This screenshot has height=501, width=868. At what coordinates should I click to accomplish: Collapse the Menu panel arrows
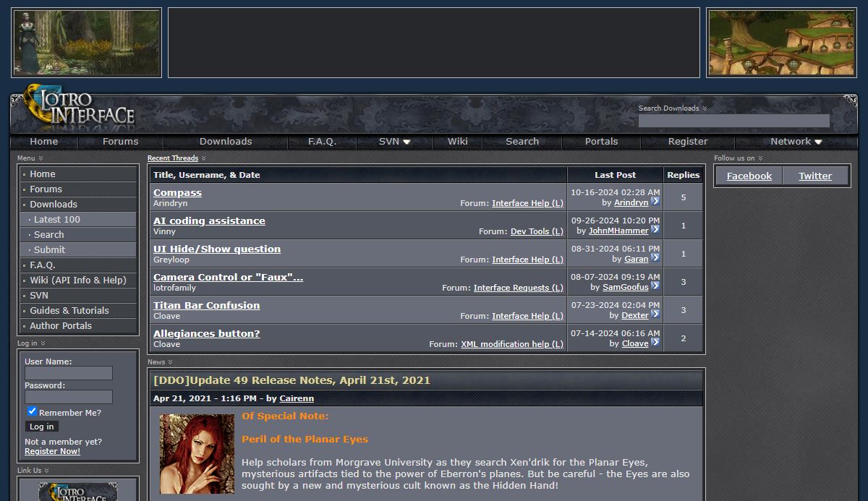[x=41, y=158]
